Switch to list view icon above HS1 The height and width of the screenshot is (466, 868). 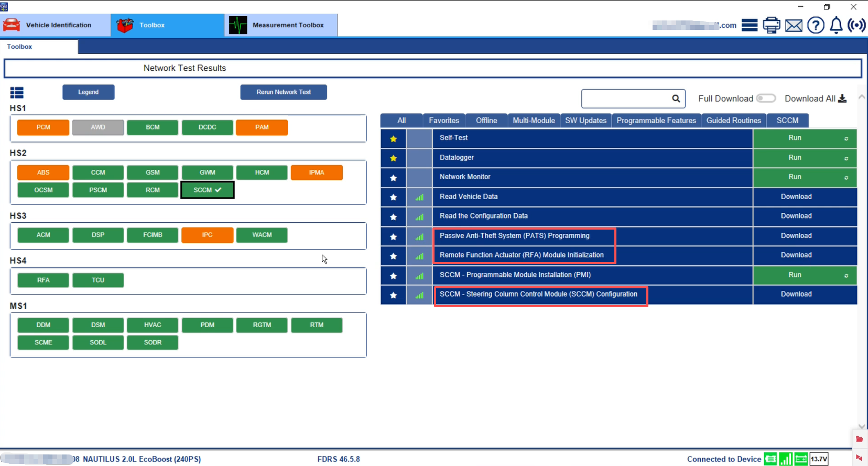(x=17, y=93)
